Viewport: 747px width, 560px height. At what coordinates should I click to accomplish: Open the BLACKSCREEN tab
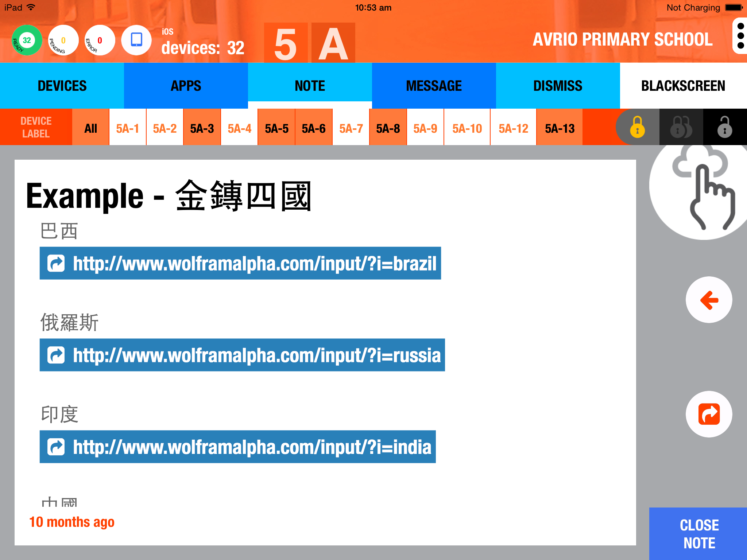click(684, 86)
